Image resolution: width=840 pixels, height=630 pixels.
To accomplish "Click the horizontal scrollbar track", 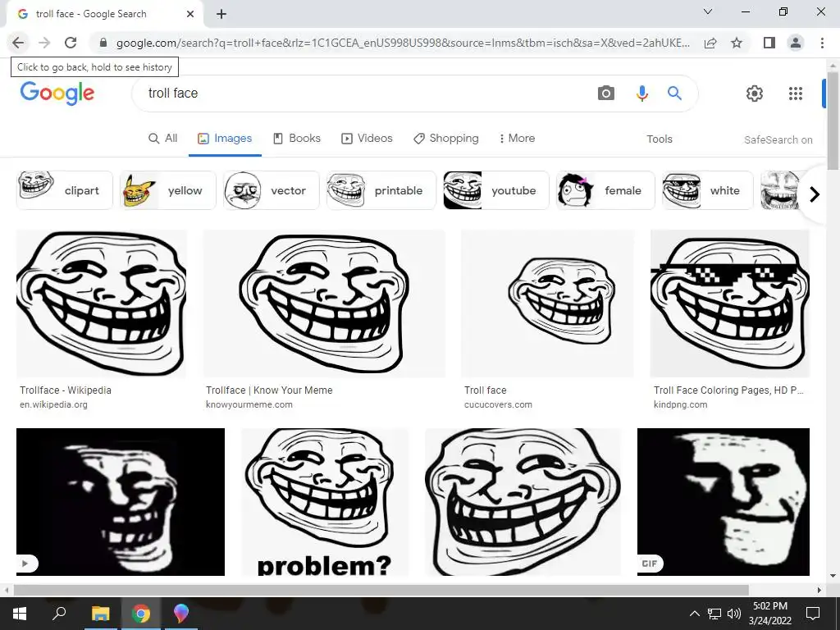I will (x=413, y=590).
